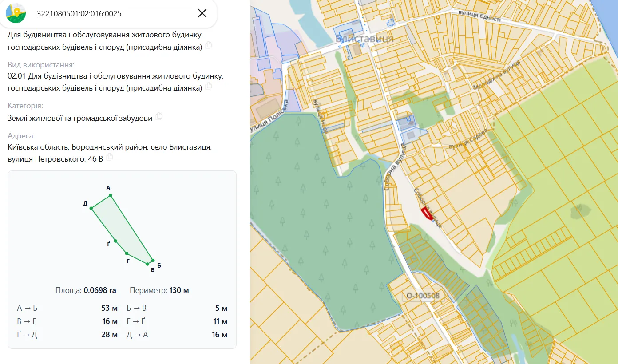Screen dimensions: 618x364
Task: Click vertex Б on parcel outline diagram
Action: (x=152, y=261)
